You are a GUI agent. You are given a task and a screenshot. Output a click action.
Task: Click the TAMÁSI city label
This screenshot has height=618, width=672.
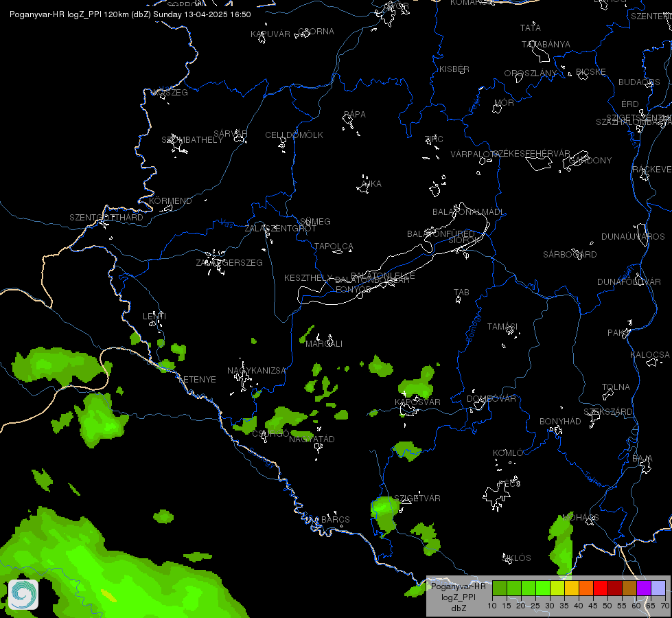[502, 327]
